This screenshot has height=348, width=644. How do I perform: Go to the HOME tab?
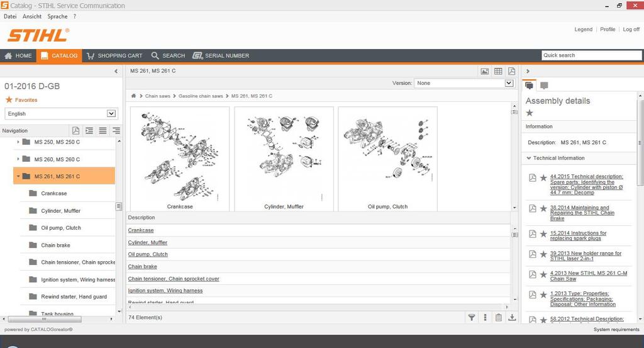point(18,55)
